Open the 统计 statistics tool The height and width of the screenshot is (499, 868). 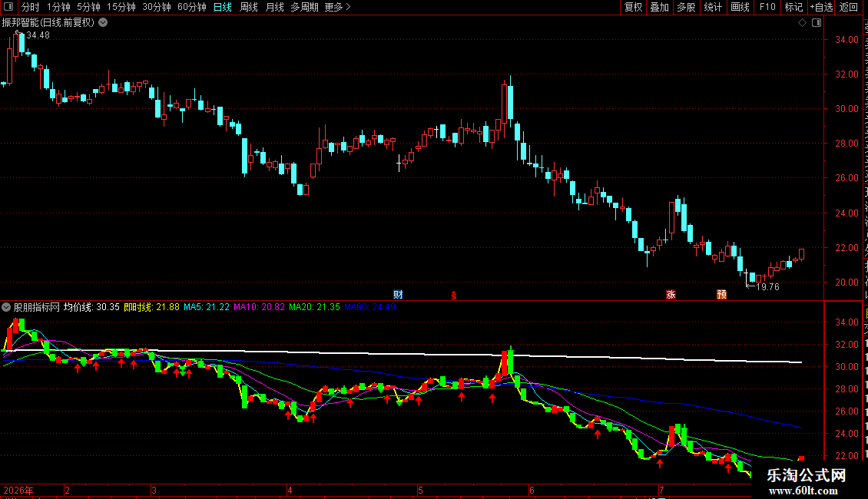713,7
